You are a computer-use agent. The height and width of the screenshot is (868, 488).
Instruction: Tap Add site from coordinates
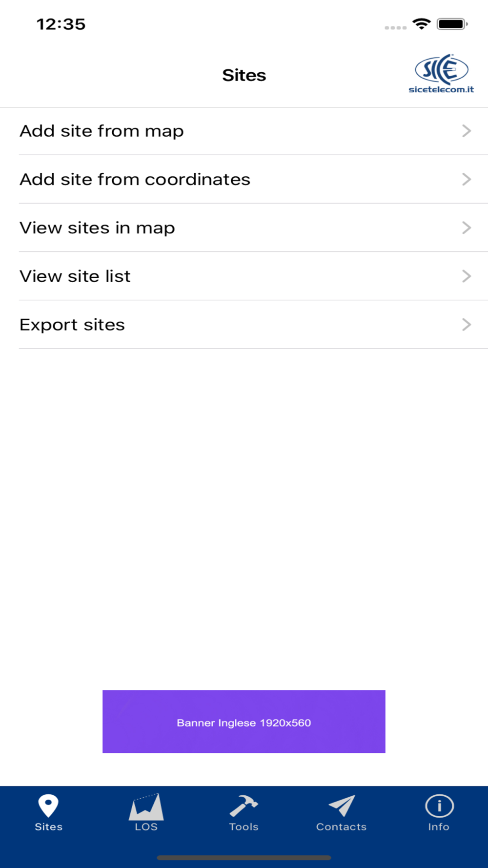click(135, 179)
